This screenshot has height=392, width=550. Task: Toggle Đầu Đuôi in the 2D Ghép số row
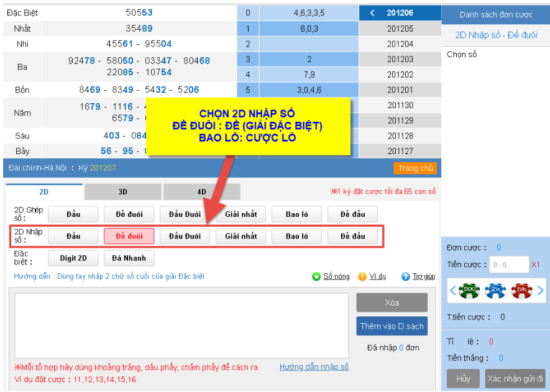(x=185, y=214)
